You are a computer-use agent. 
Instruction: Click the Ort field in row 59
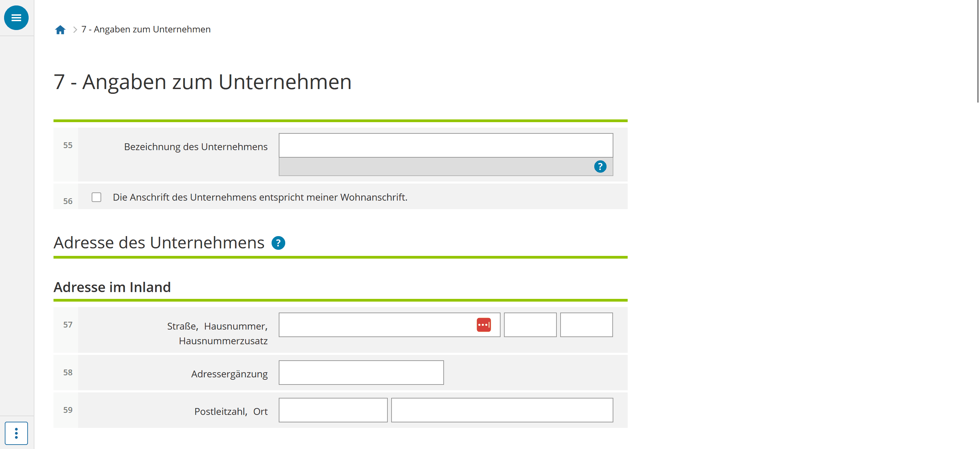click(x=502, y=410)
